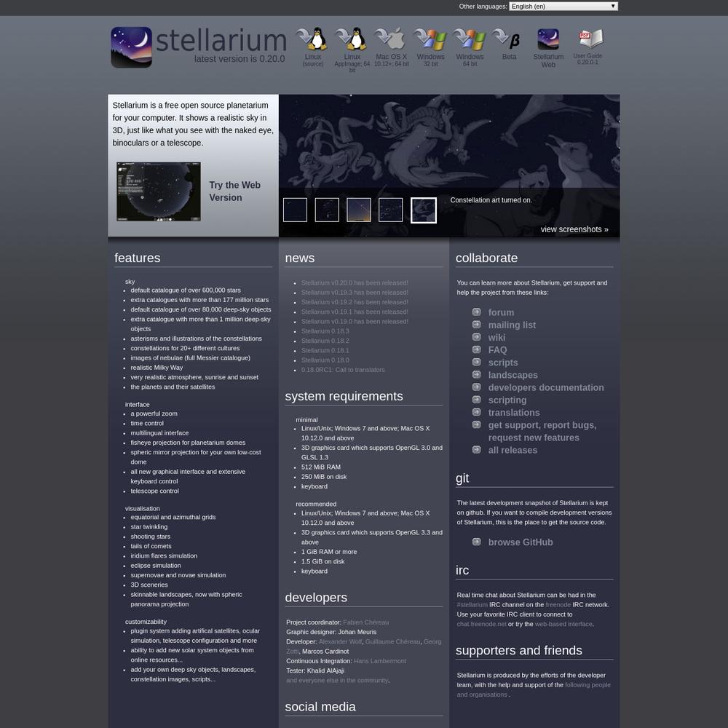Open the Stellarium 0.18.2 news item
This screenshot has width=728, height=728.
(325, 341)
